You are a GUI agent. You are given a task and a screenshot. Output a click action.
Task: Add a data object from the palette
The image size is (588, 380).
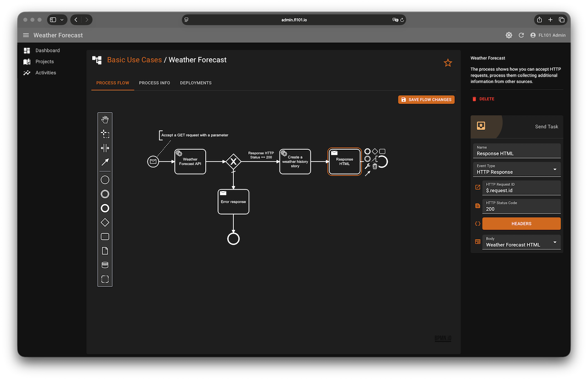[x=105, y=251]
